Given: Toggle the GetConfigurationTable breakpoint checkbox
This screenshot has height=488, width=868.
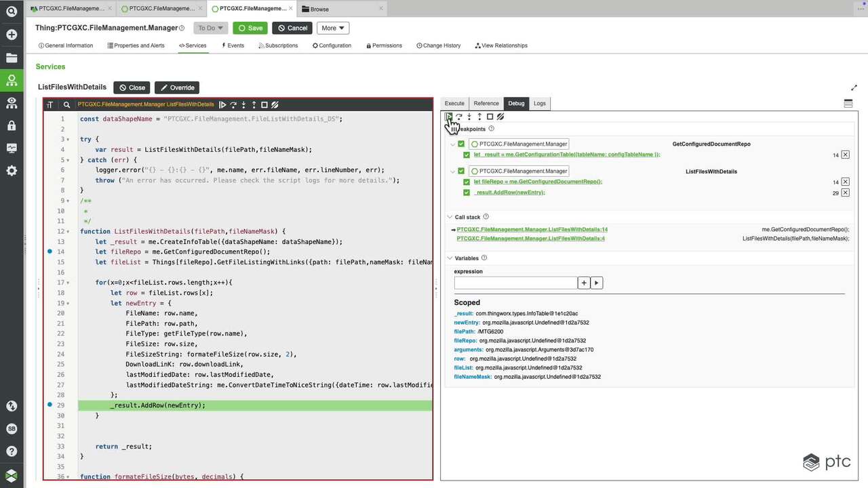Looking at the screenshot, I should (x=467, y=155).
